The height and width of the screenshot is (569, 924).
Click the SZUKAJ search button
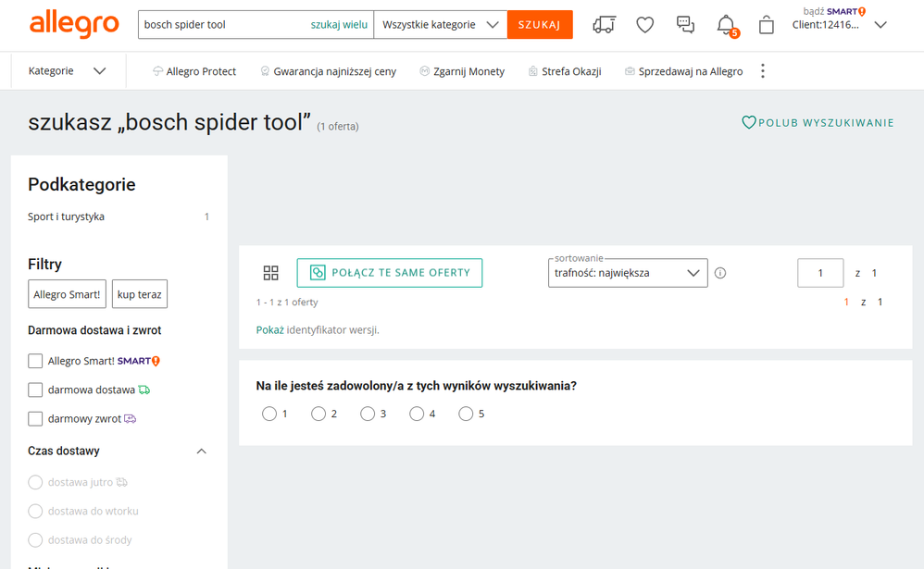pyautogui.click(x=540, y=25)
